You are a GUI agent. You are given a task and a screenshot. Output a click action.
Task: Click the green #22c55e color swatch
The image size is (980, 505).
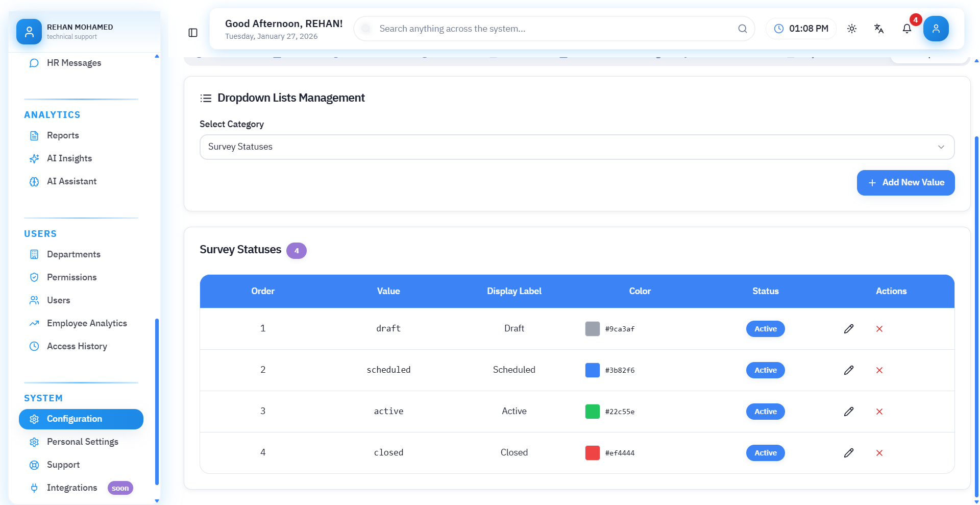(x=592, y=412)
